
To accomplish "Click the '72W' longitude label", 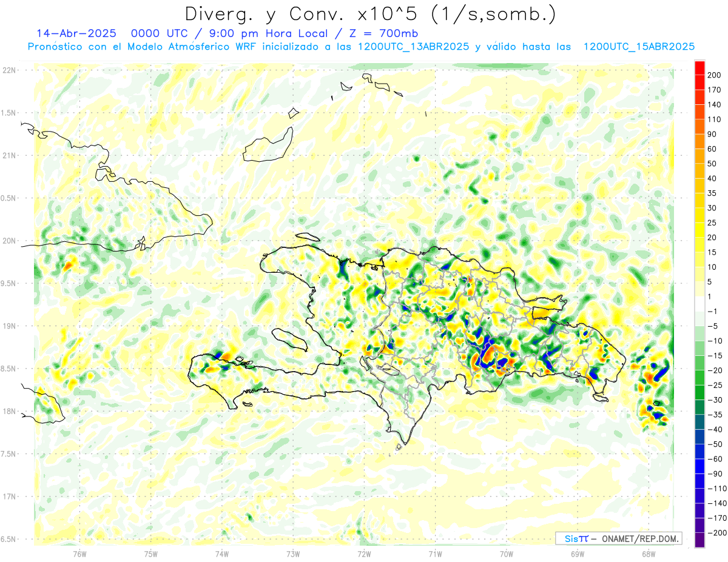I will coord(364,554).
